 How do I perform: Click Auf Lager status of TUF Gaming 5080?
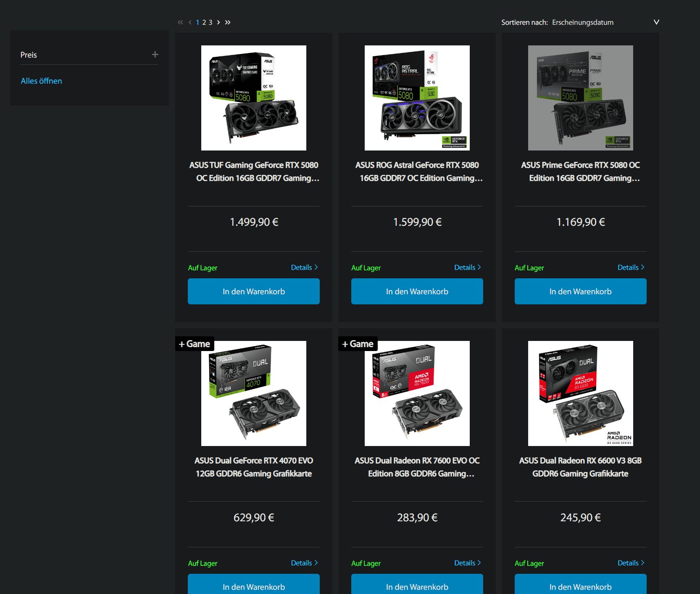[x=203, y=268]
